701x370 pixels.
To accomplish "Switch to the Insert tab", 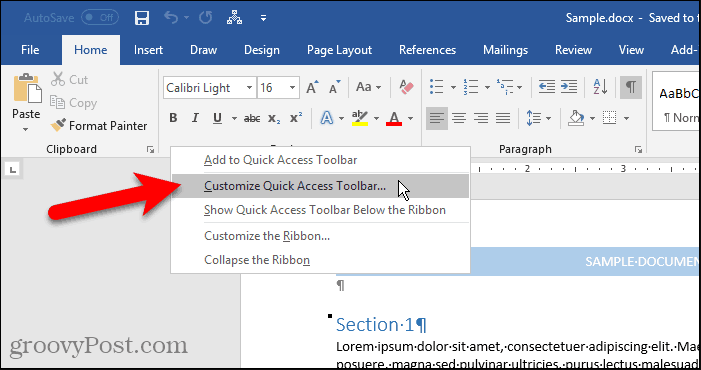I will (x=148, y=50).
